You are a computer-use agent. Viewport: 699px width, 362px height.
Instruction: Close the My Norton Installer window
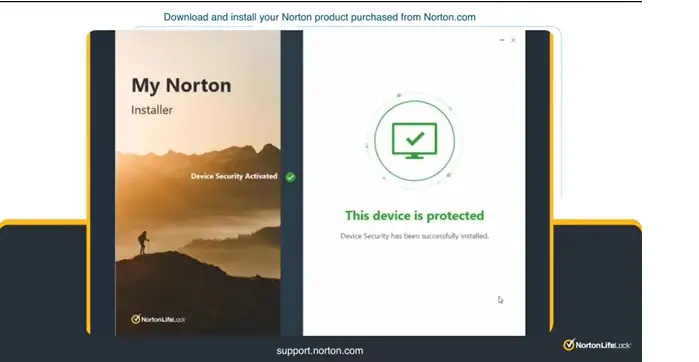coord(513,40)
